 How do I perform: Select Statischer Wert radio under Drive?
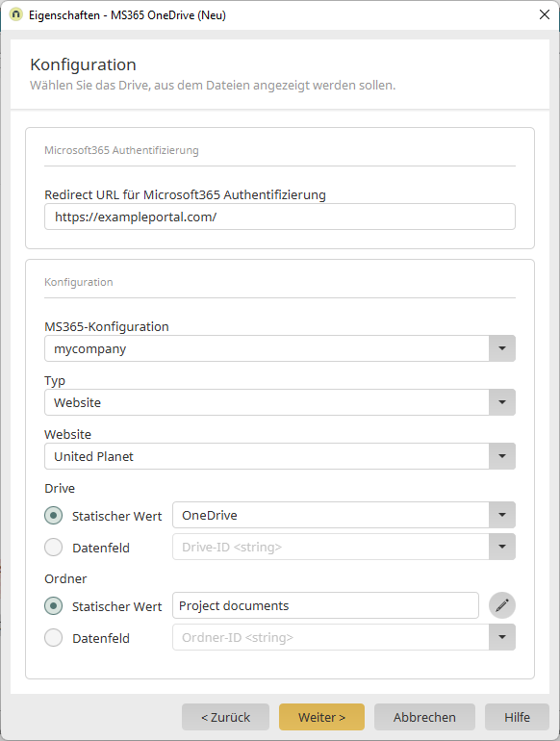[x=53, y=516]
